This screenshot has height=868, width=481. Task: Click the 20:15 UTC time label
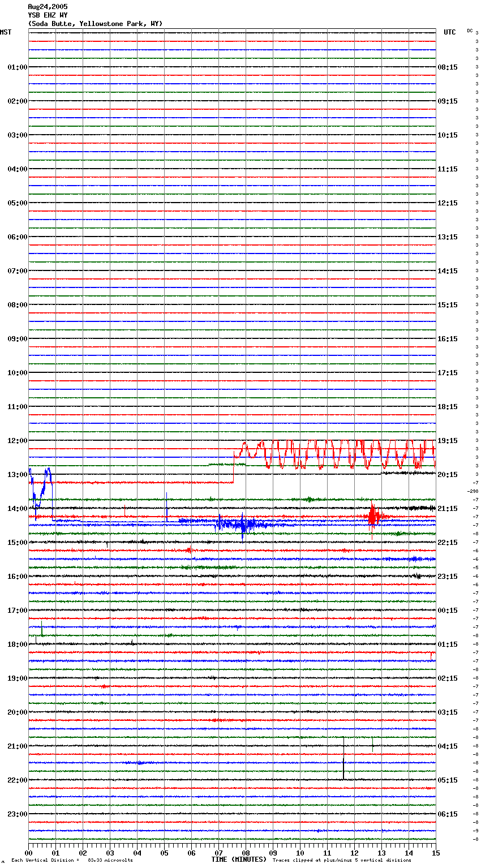coord(448,475)
